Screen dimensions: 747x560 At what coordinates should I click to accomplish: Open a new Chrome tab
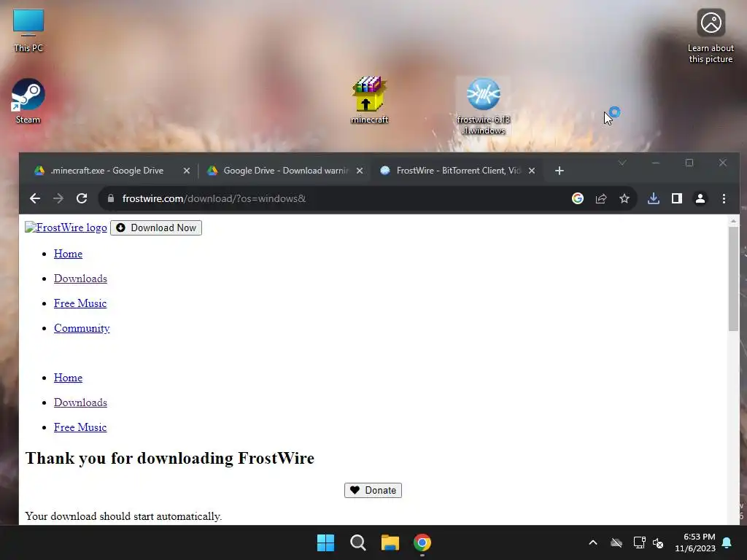tap(560, 171)
